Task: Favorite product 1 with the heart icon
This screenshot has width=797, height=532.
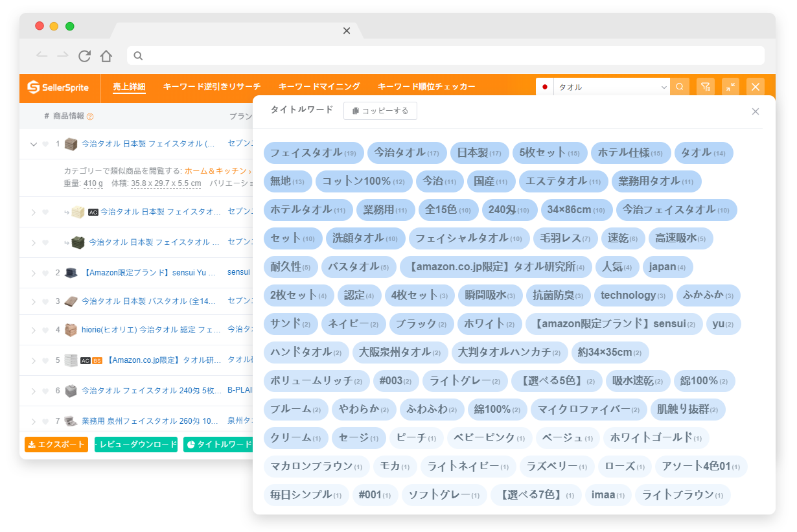Action: 45,144
